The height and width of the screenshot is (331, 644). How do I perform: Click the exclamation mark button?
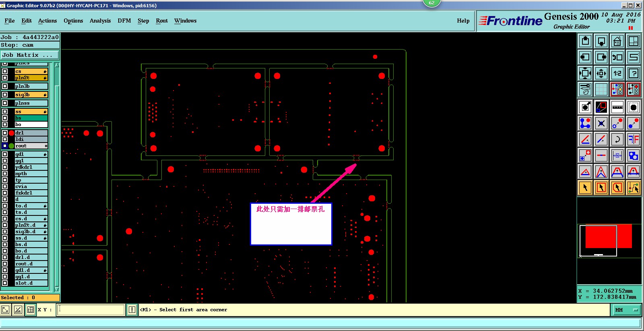[132, 310]
